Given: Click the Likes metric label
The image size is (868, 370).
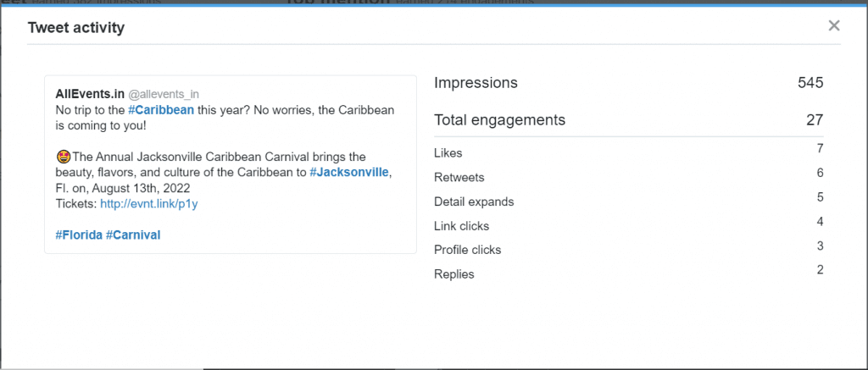Looking at the screenshot, I should tap(448, 153).
